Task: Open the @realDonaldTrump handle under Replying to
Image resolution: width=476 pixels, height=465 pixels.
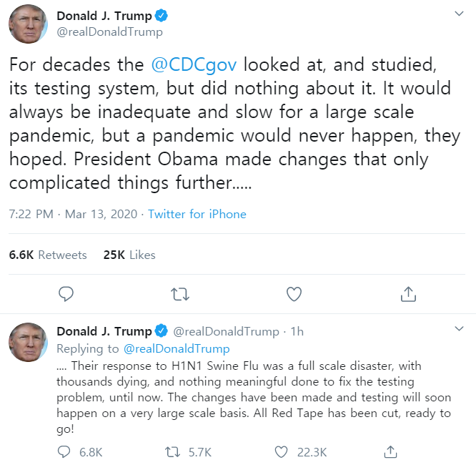Action: 177,349
